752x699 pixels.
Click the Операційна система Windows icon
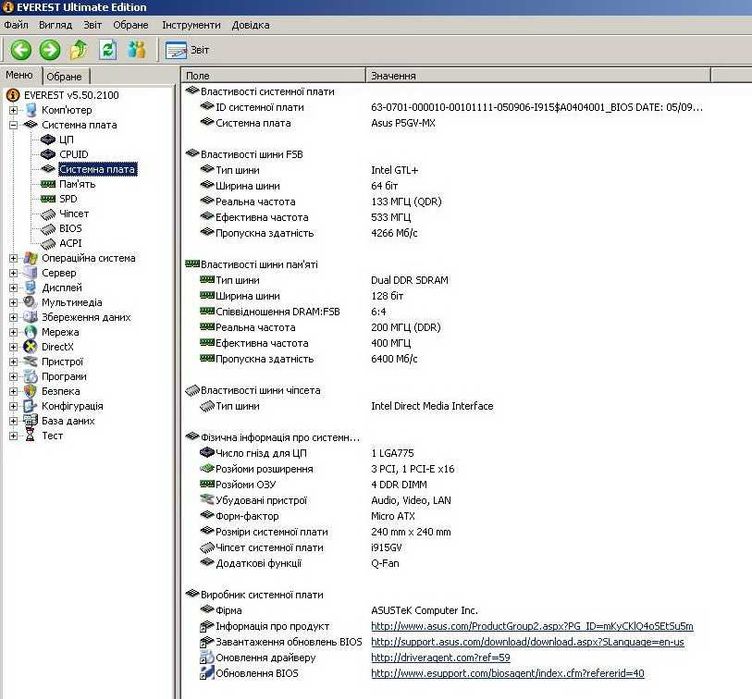31,258
